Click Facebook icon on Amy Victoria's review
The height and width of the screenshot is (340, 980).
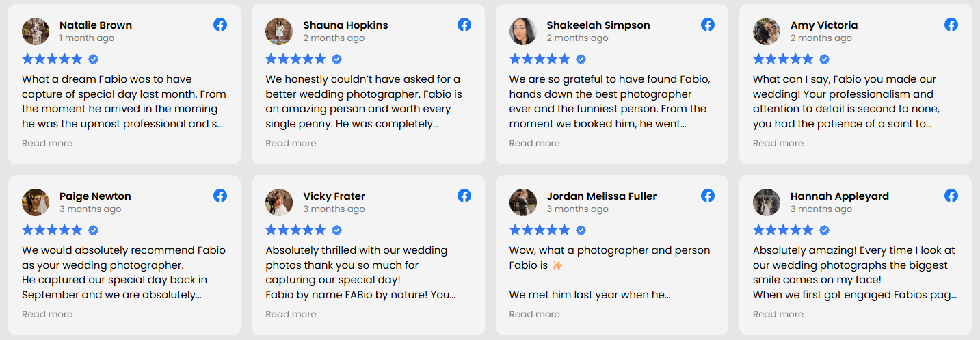951,25
